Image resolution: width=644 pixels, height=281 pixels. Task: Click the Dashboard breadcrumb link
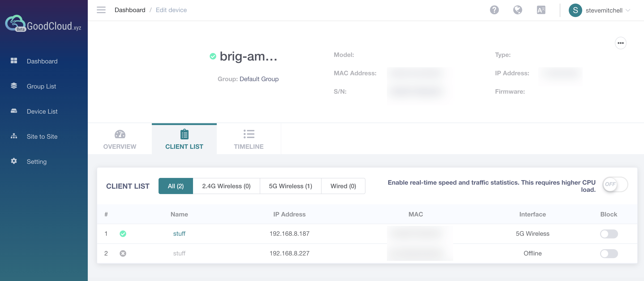pos(130,10)
